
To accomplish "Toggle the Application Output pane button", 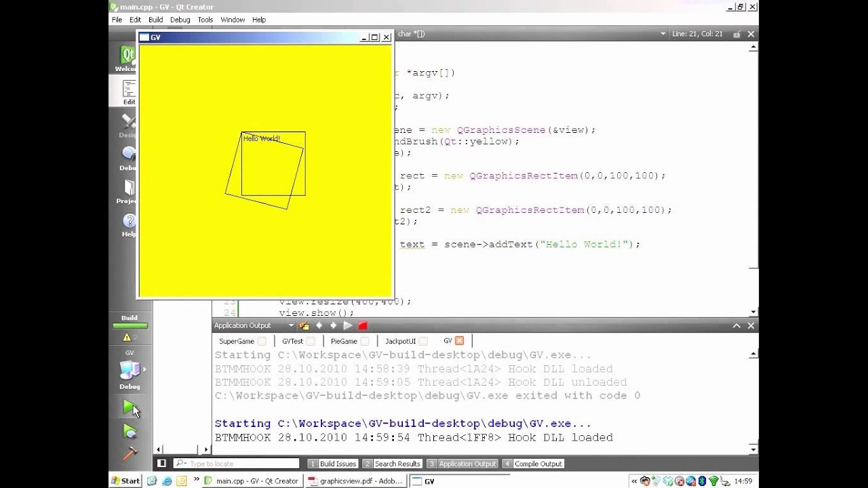I will coord(462,464).
